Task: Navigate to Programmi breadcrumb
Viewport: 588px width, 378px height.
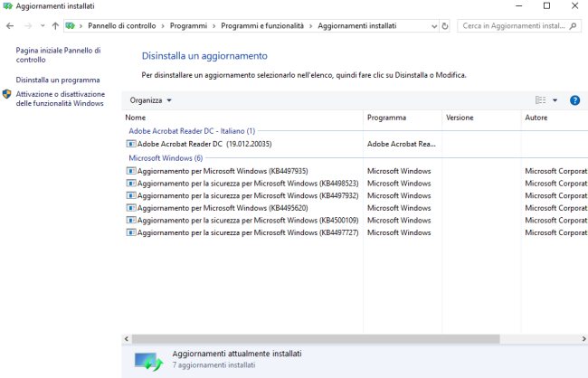Action: 188,26
